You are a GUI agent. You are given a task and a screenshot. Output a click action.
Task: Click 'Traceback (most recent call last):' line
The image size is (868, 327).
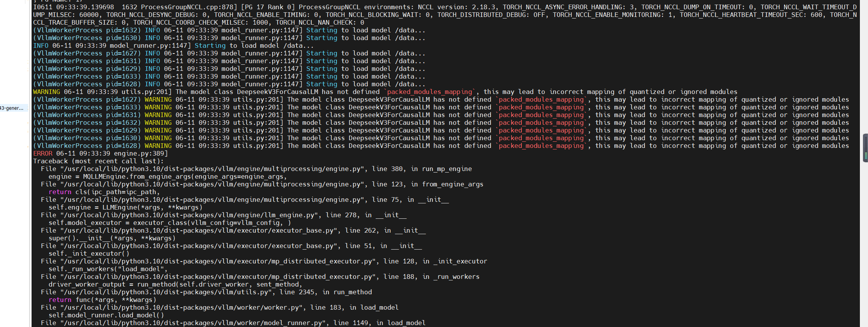coord(99,161)
